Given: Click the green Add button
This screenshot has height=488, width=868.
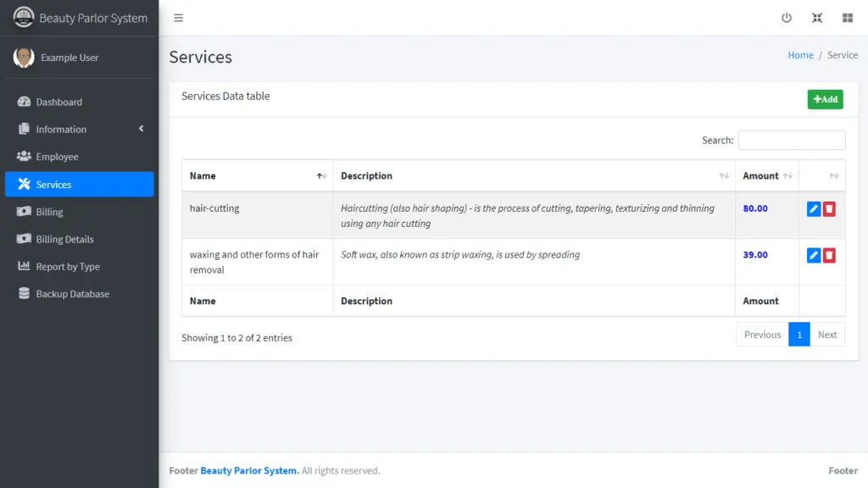Looking at the screenshot, I should point(825,99).
